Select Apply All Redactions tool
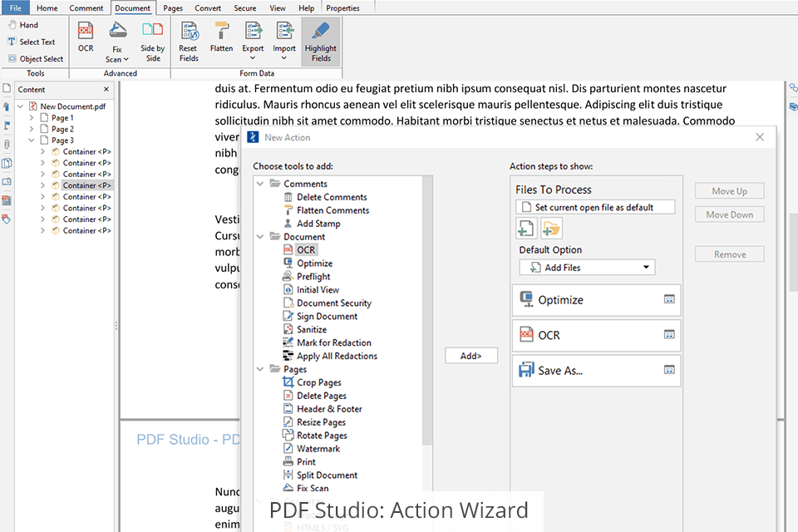Image resolution: width=798 pixels, height=532 pixels. (330, 356)
